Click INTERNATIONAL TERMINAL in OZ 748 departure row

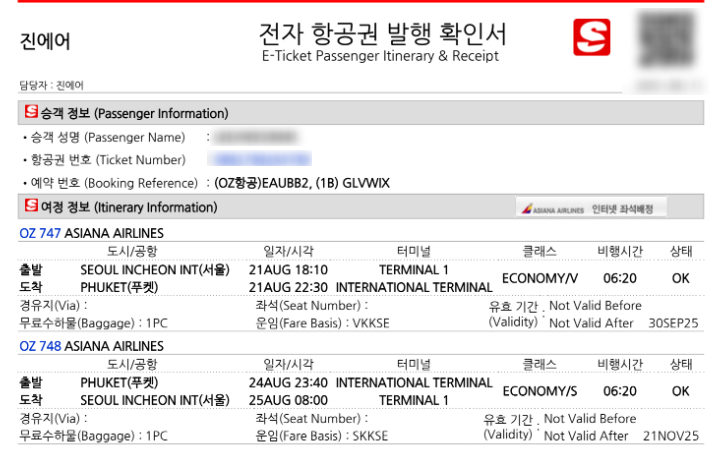[x=414, y=382]
